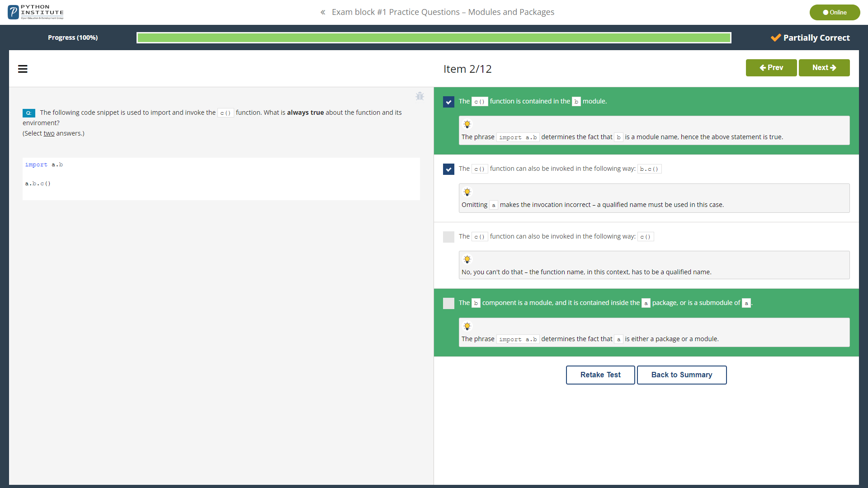The height and width of the screenshot is (488, 868).
Task: Click lightbulb icon under b.c() answer
Action: point(467,192)
